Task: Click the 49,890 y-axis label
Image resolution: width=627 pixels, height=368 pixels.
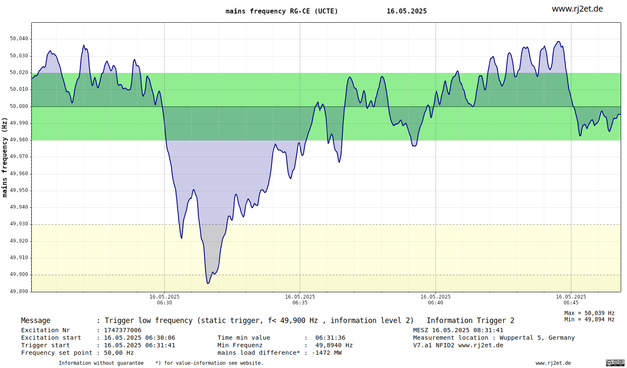Action: 20,292
